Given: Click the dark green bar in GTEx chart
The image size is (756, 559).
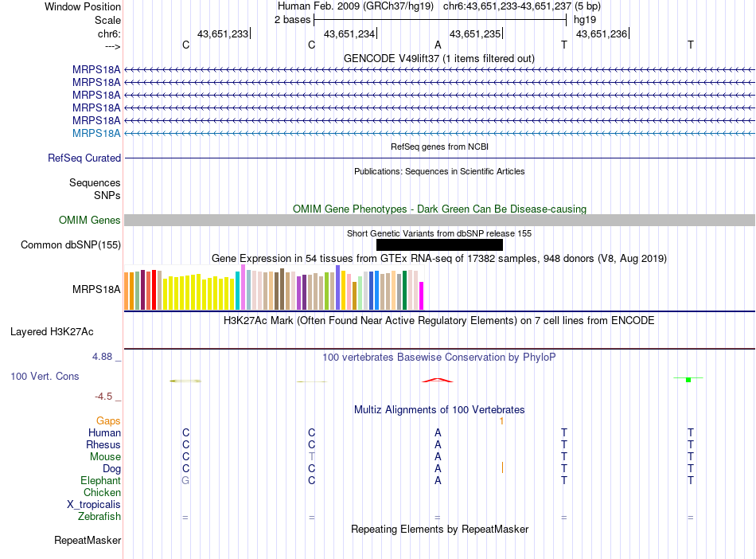Looking at the screenshot, I should (x=404, y=290).
